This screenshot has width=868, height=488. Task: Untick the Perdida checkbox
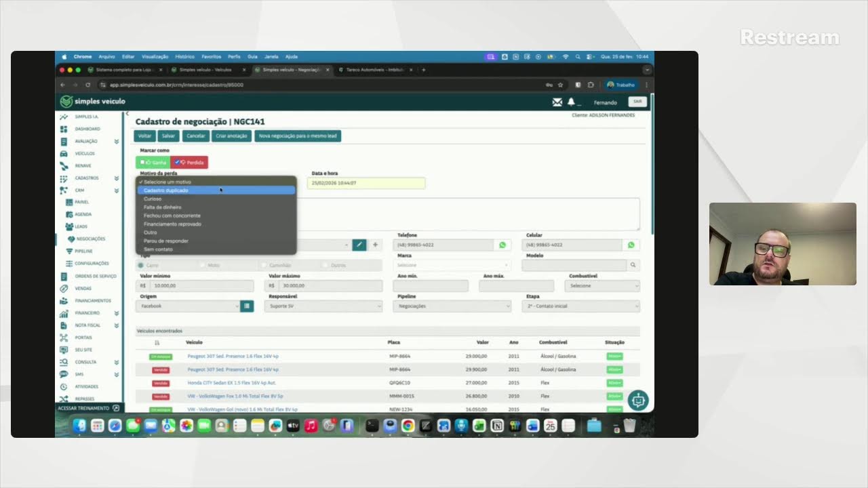tap(177, 163)
